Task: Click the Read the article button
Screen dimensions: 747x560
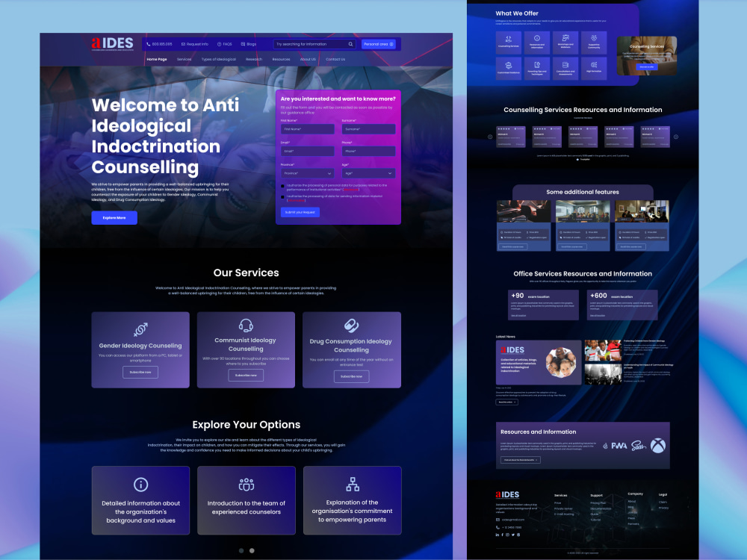Action: click(x=506, y=402)
